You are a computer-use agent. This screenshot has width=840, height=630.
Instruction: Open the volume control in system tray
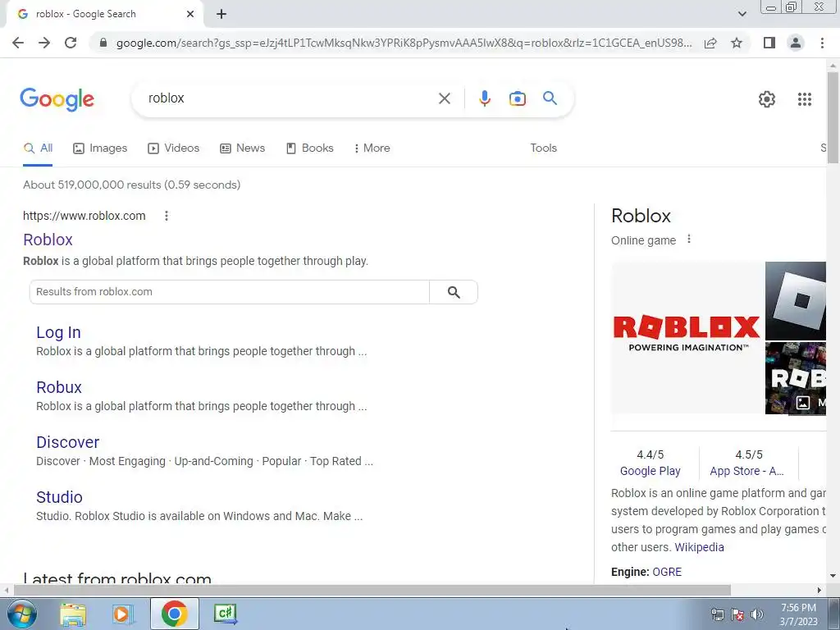point(757,614)
